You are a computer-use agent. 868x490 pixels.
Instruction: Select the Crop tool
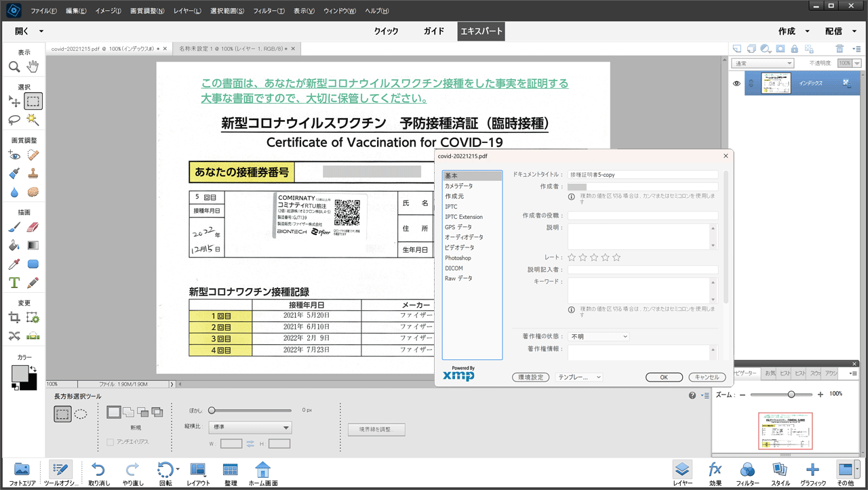click(14, 317)
